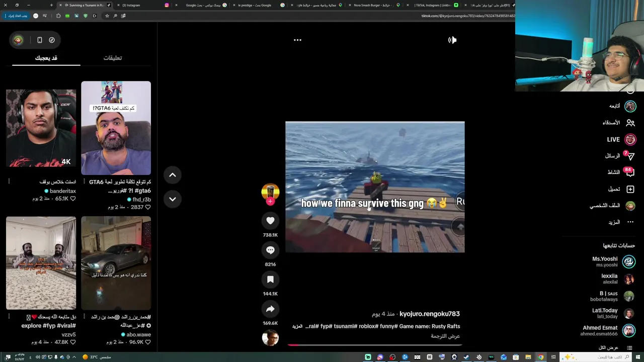Open the Ms.Yooshi followed account
The image size is (644, 362).
pyautogui.click(x=614, y=261)
